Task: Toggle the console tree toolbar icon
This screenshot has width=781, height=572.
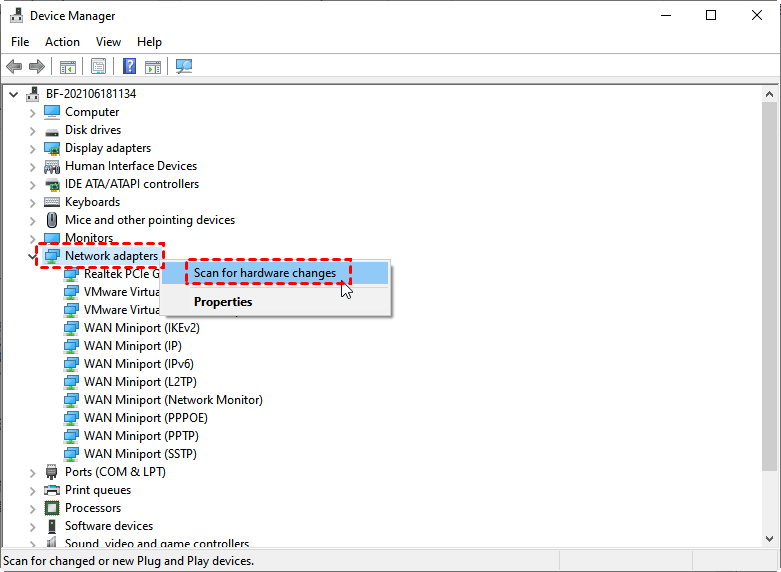Action: pos(68,66)
